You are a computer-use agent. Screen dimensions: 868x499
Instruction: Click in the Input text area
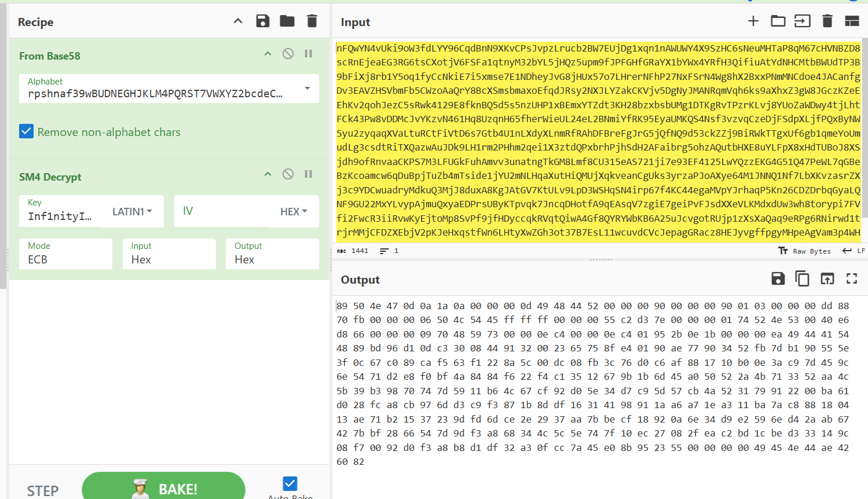pos(598,140)
